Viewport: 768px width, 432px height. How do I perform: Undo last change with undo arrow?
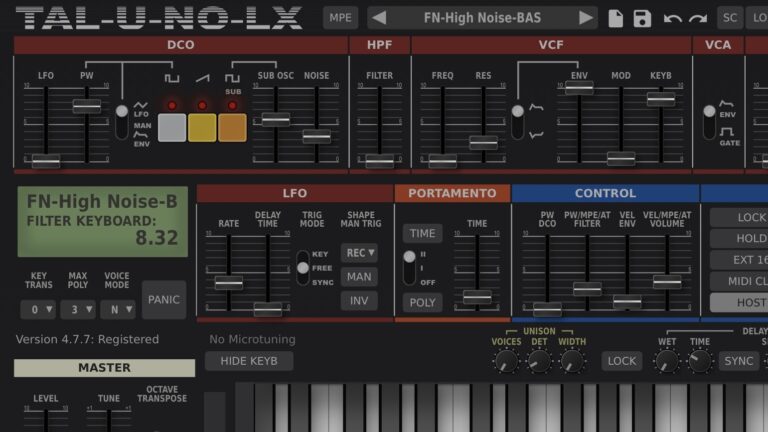tap(672, 19)
